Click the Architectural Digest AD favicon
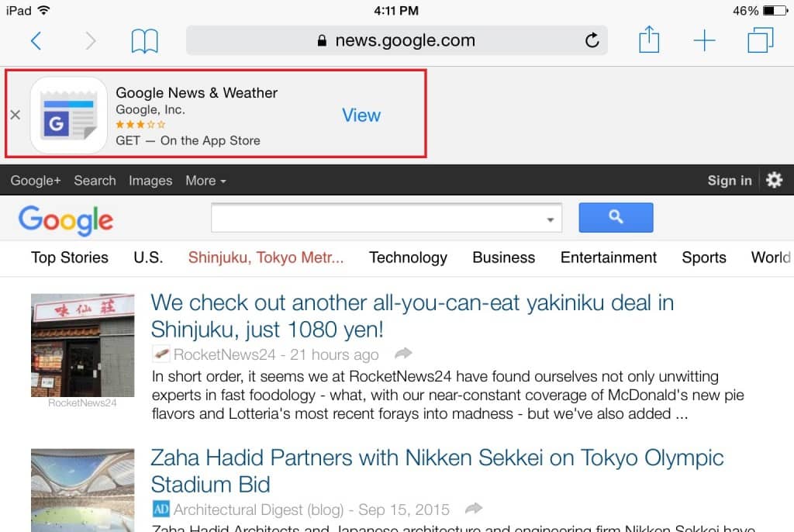 [161, 509]
